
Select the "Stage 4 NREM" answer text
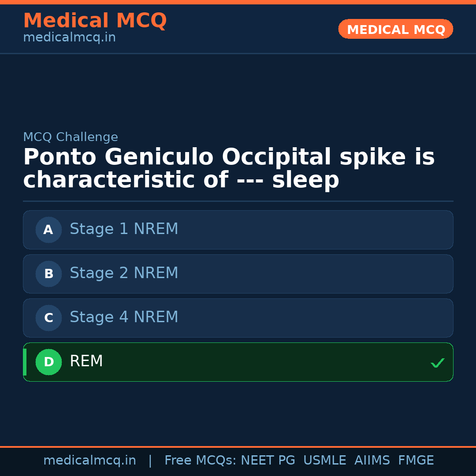coord(124,317)
